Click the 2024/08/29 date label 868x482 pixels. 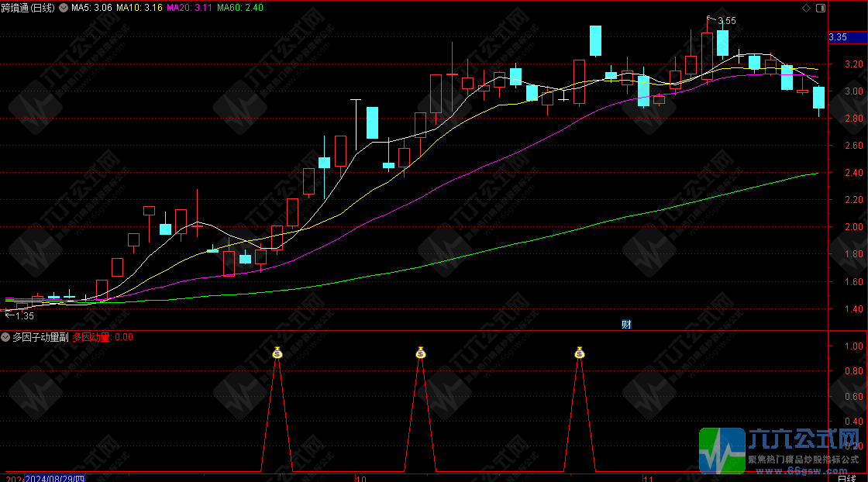point(54,477)
